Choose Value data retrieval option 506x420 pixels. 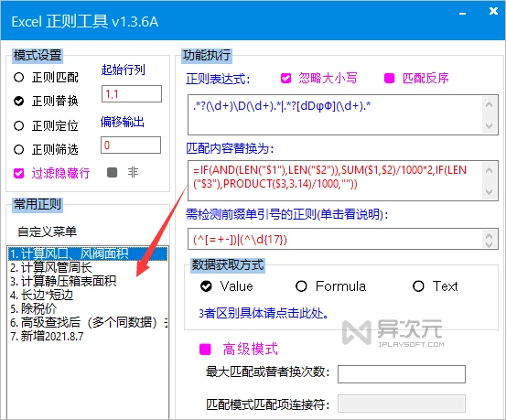point(206,286)
